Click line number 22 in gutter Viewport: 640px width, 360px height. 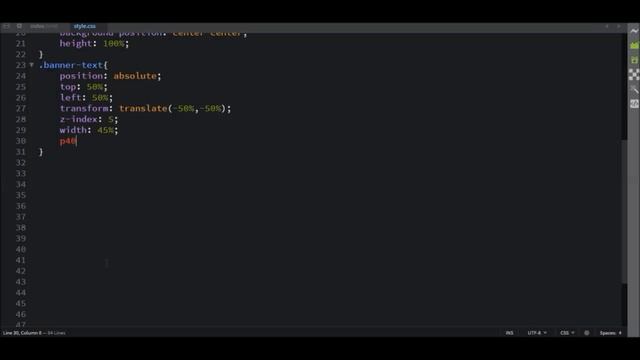[20, 54]
